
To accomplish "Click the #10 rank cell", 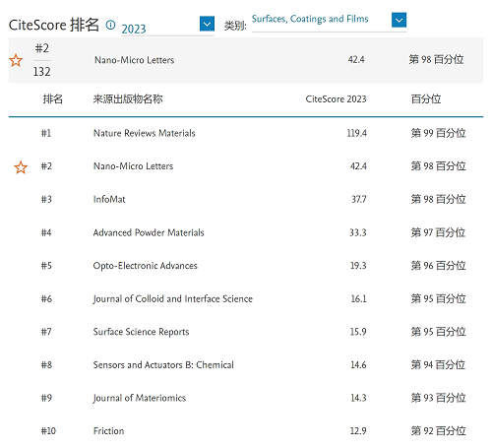I will click(x=48, y=431).
